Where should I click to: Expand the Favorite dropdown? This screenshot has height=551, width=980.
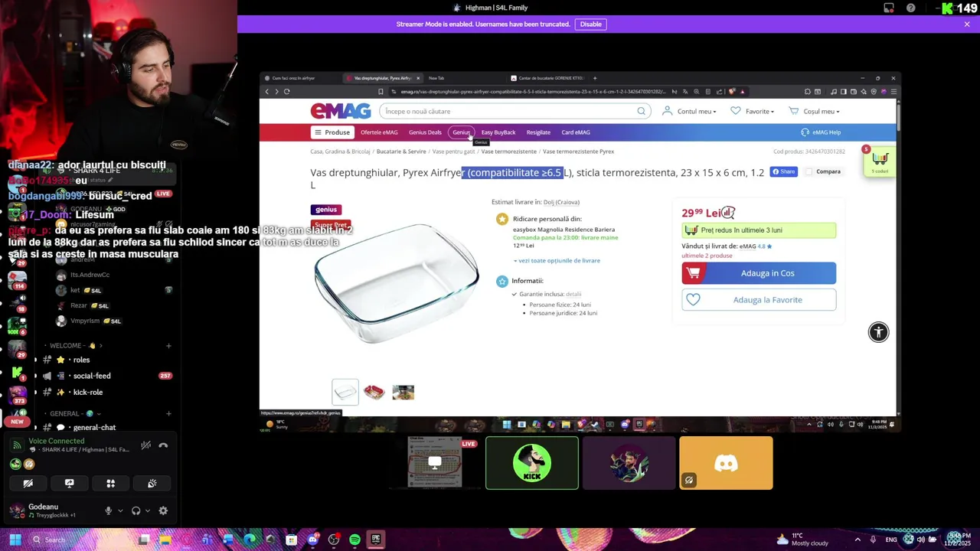752,111
